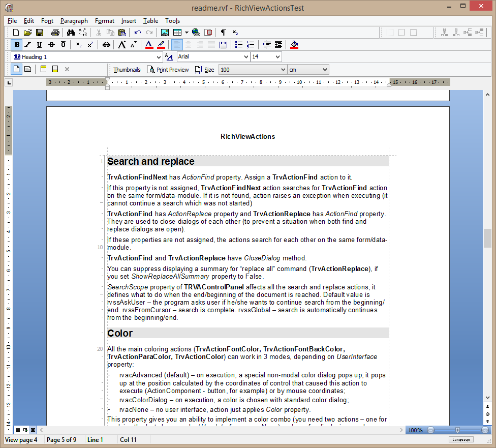The width and height of the screenshot is (496, 448).
Task: Open the Edit menu
Action: [x=29, y=21]
